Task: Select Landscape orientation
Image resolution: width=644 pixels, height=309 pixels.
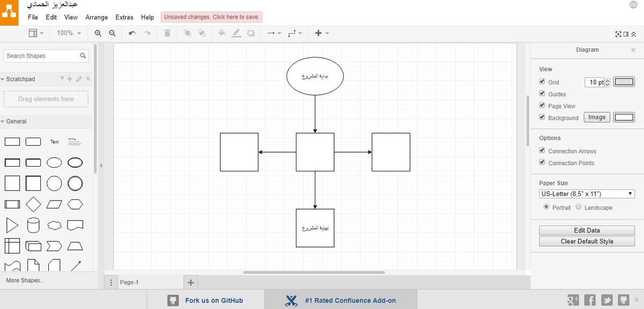Action: (x=578, y=207)
